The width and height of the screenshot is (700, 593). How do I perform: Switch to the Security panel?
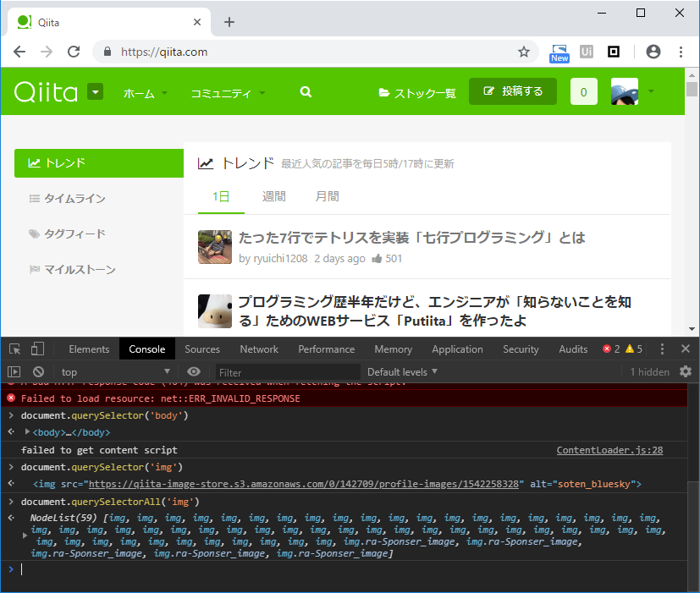point(521,349)
